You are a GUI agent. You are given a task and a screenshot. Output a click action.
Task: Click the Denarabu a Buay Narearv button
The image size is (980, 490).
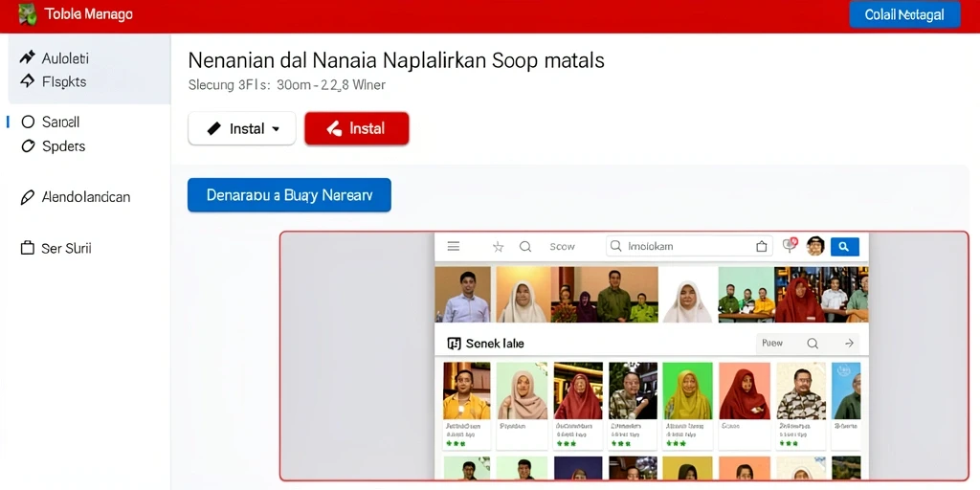(289, 195)
